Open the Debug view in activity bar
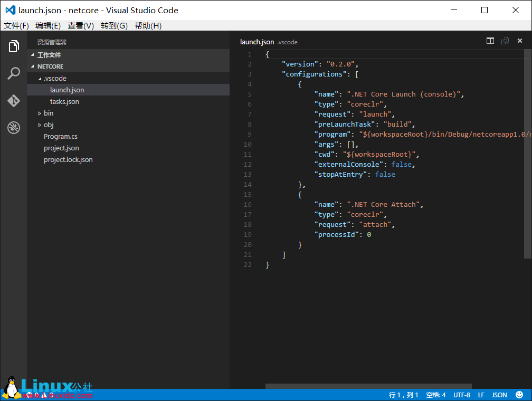Screen dimensions: 532x401 (14, 128)
